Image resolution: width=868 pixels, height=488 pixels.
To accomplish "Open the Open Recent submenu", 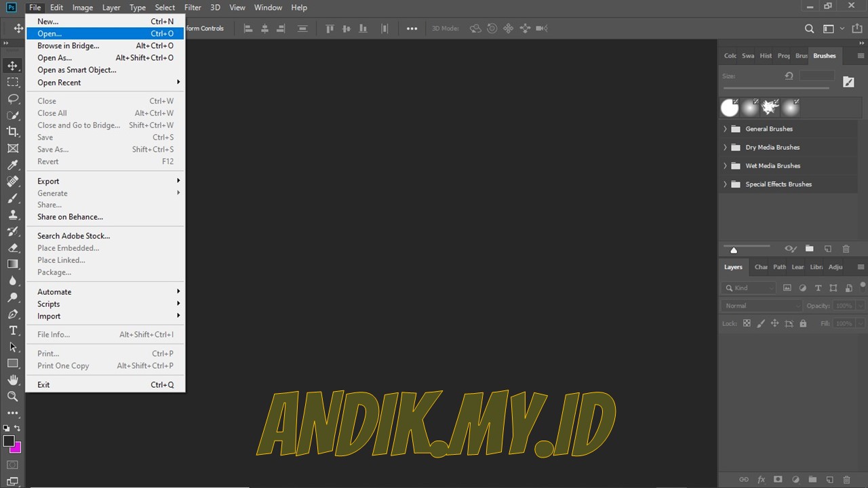I will click(x=105, y=83).
